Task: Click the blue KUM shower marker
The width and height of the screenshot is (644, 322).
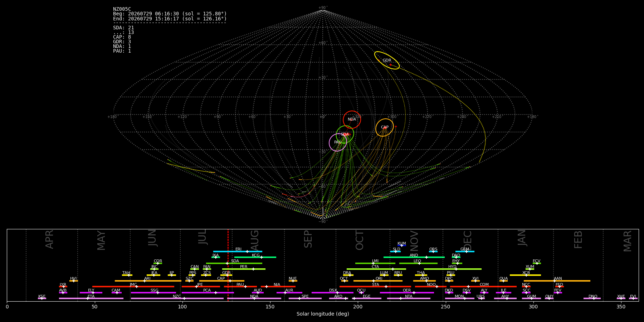Action: (x=402, y=245)
